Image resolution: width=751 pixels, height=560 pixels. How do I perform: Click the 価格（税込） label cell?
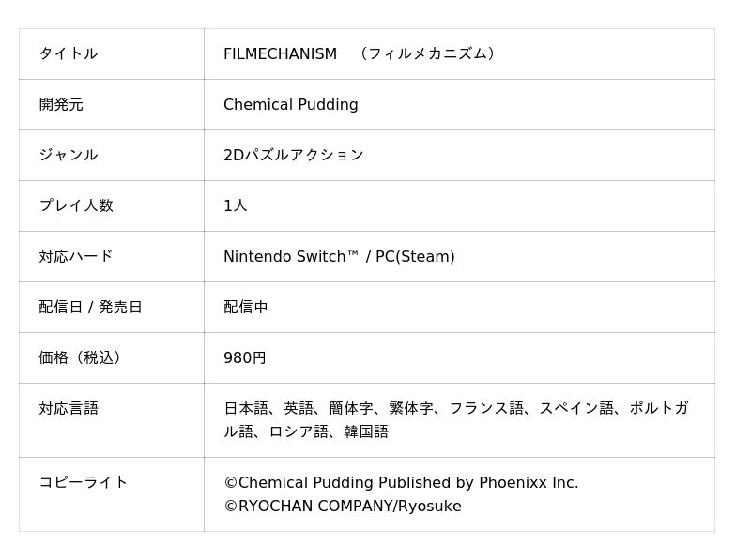tap(80, 357)
